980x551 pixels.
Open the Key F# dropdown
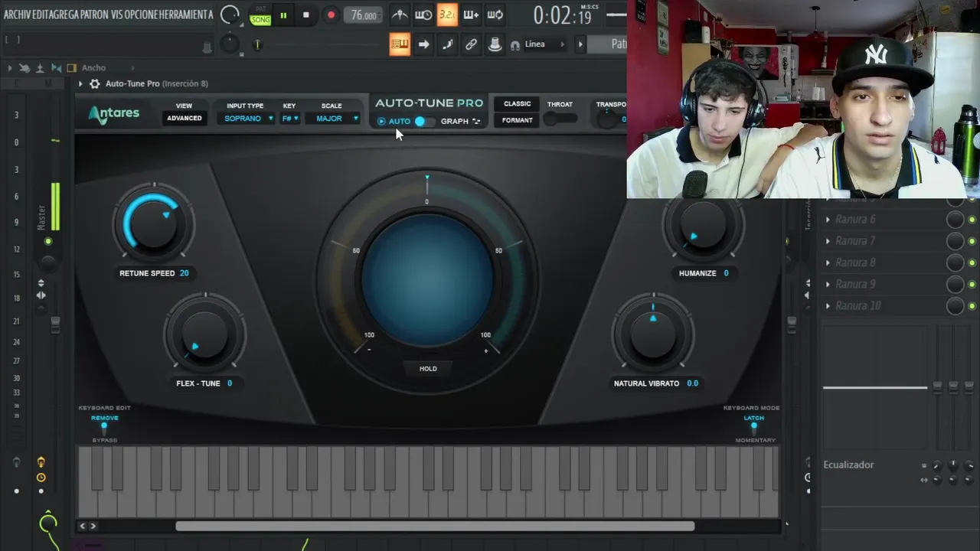[290, 119]
